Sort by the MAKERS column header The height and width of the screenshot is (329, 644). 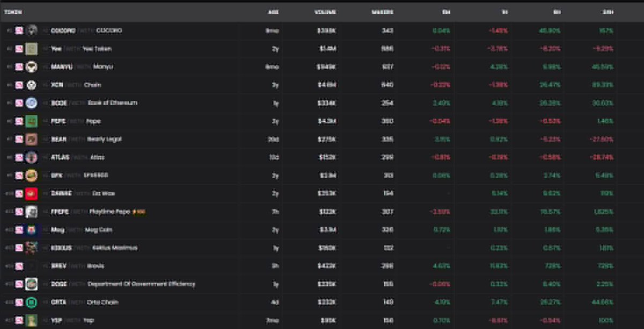pyautogui.click(x=383, y=12)
